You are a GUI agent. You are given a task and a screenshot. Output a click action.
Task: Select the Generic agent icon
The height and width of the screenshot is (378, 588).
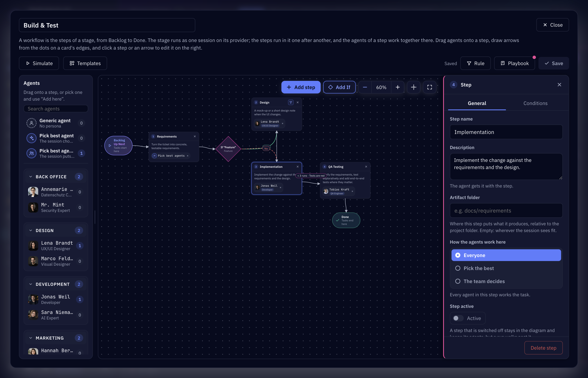31,123
